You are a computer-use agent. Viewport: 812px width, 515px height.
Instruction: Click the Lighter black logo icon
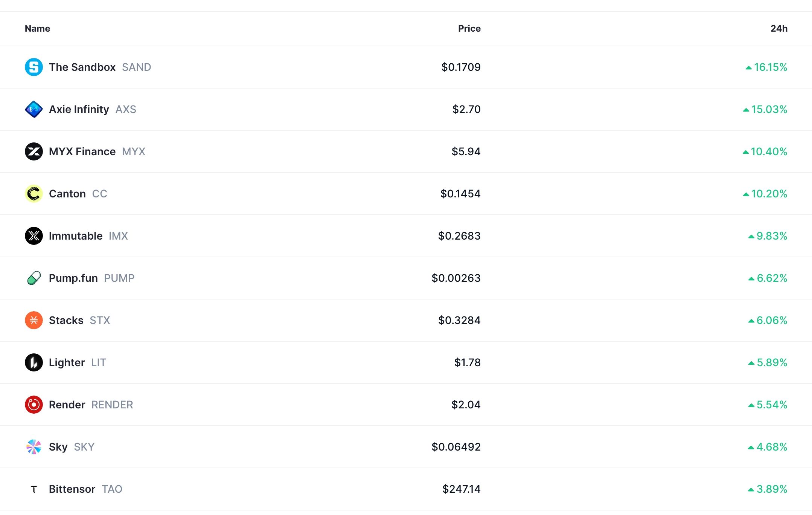pos(34,362)
